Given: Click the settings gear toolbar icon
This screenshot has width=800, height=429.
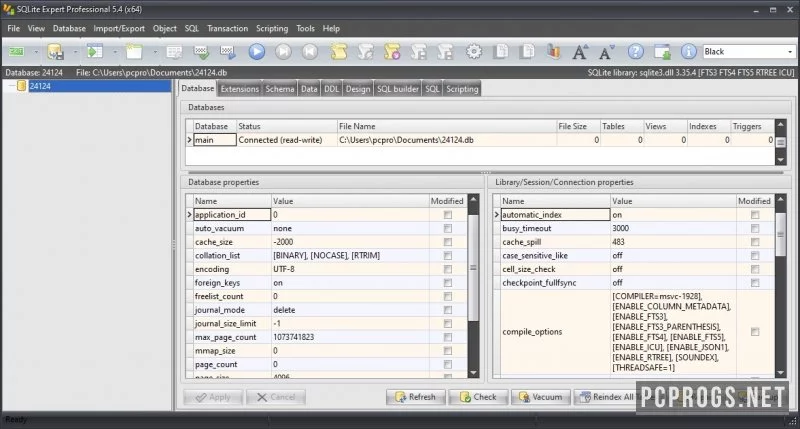Looking at the screenshot, I should [474, 52].
